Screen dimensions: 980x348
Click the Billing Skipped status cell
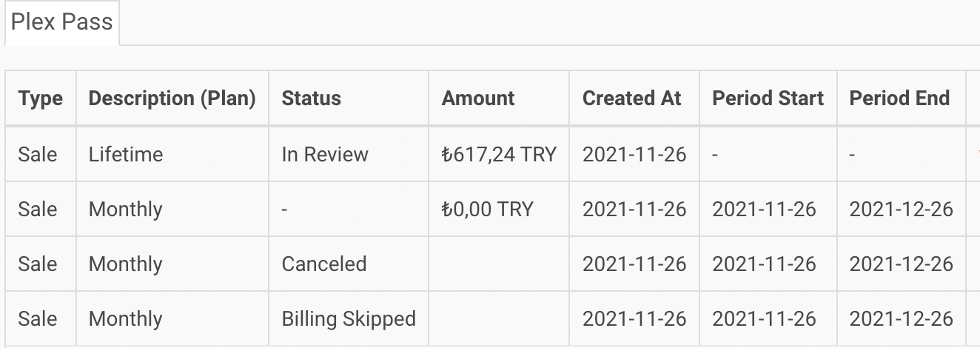pos(349,318)
